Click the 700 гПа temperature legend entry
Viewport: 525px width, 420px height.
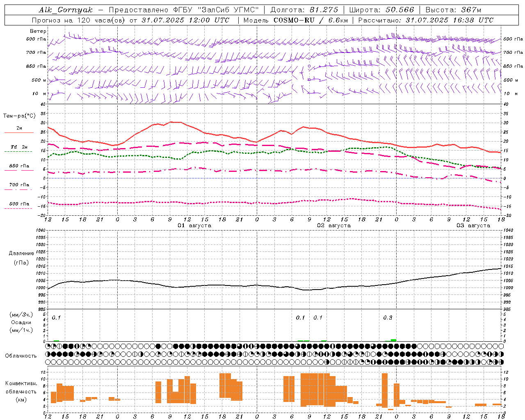click(19, 187)
